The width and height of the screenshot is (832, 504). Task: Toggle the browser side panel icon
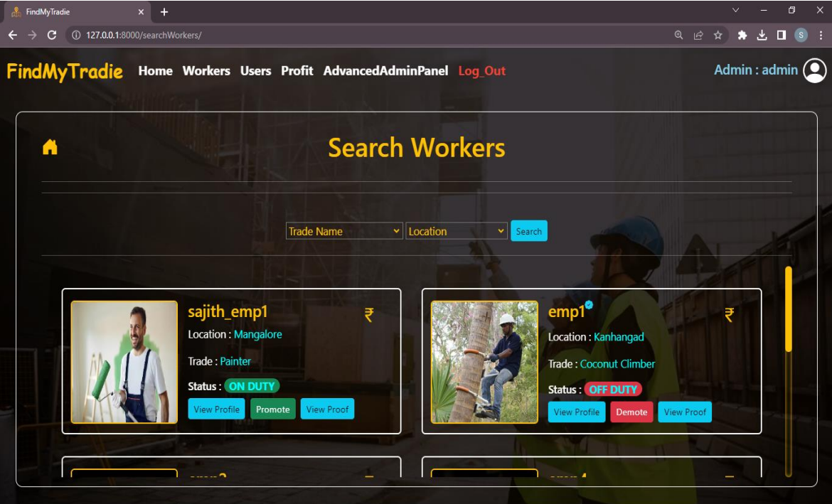coord(781,35)
